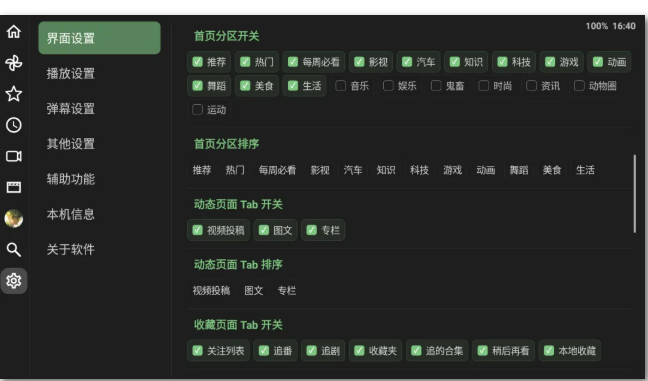648x381 pixels.
Task: Uncheck the 追番 favorites tab checkbox
Action: [x=264, y=350]
